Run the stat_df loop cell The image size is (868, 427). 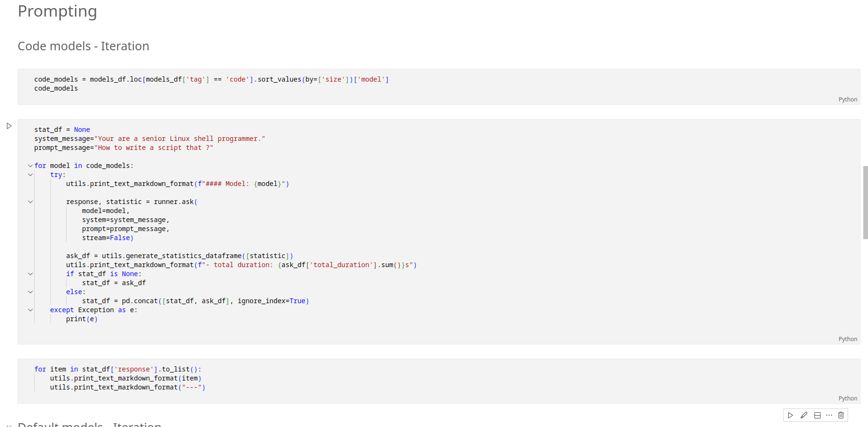pyautogui.click(x=9, y=126)
